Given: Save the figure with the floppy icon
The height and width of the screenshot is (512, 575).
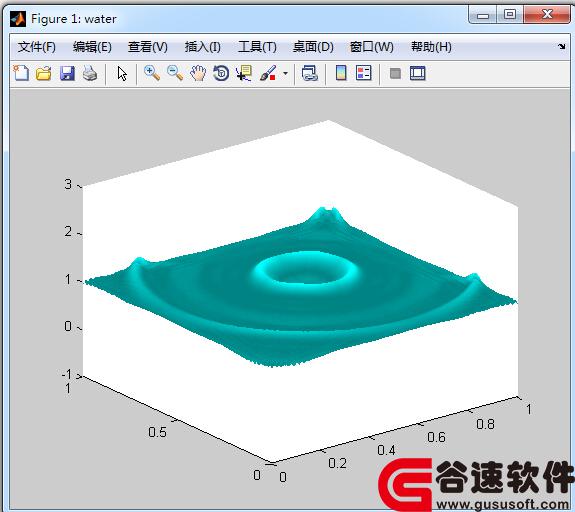Looking at the screenshot, I should [x=67, y=73].
